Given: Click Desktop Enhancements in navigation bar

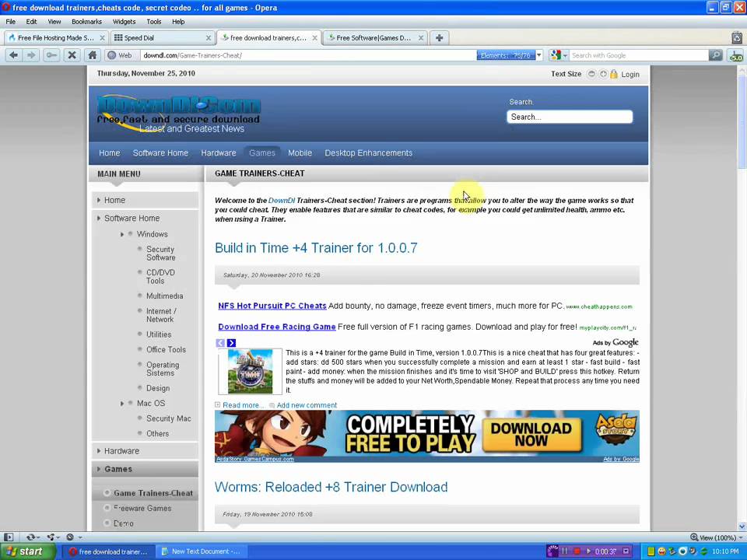Looking at the screenshot, I should click(369, 153).
